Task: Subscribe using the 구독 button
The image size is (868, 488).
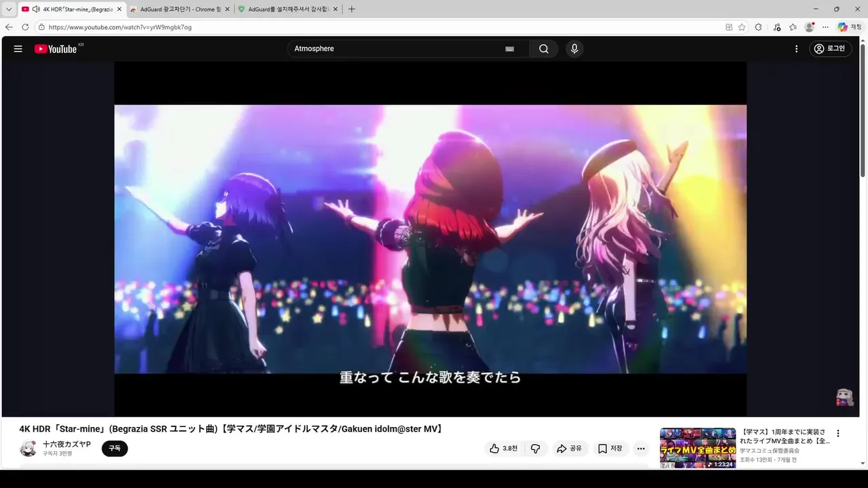Action: 115,448
